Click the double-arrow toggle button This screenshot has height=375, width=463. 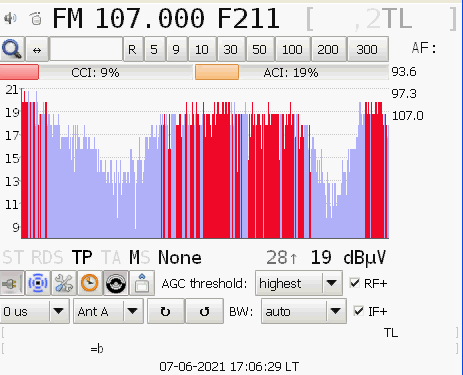click(x=37, y=50)
